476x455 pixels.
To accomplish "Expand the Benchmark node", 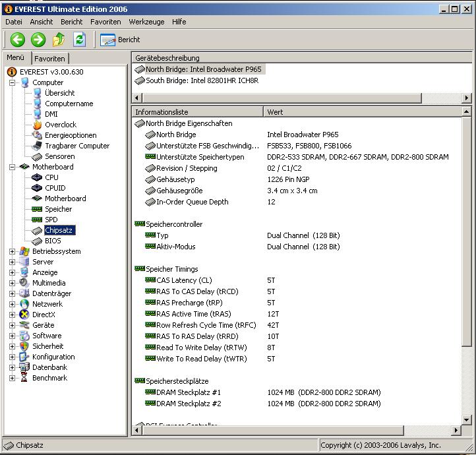I will [x=12, y=378].
